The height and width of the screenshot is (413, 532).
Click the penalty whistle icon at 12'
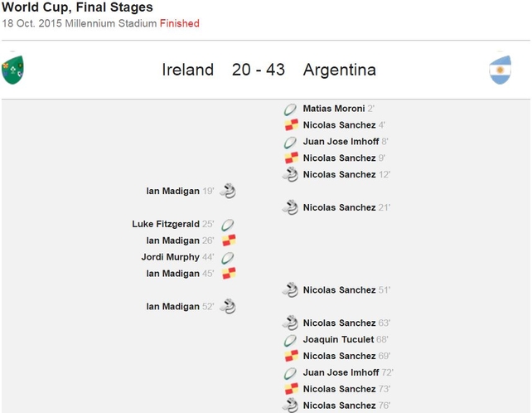(290, 175)
